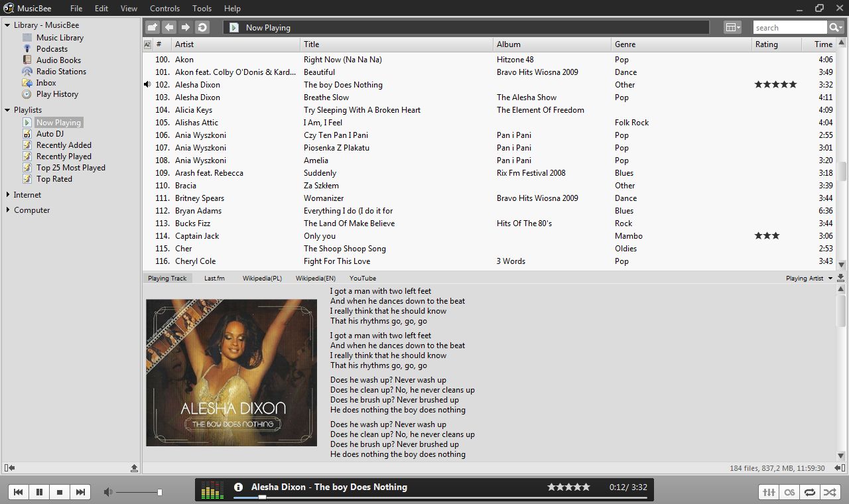Click the download arrow icon beside Playing Artist
Viewport: 849px width, 504px height.
[841, 279]
